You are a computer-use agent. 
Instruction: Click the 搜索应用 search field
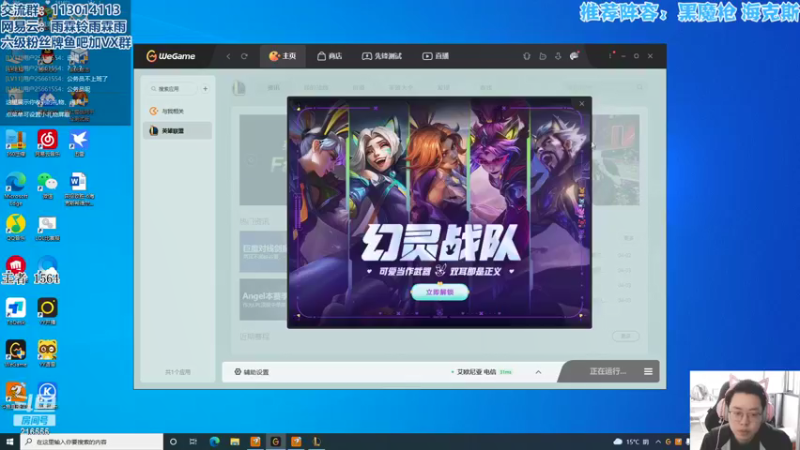click(x=173, y=89)
